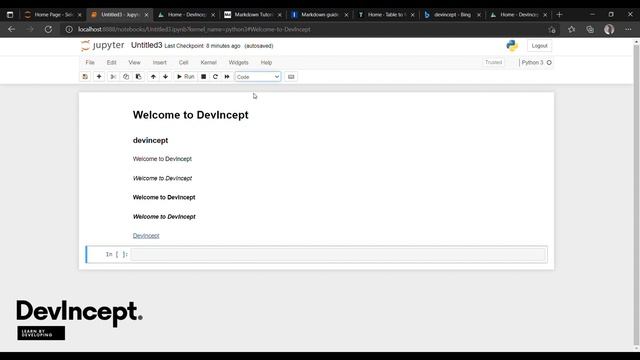The width and height of the screenshot is (640, 360).
Task: Click the page vertical scrollbar
Action: click(636, 194)
